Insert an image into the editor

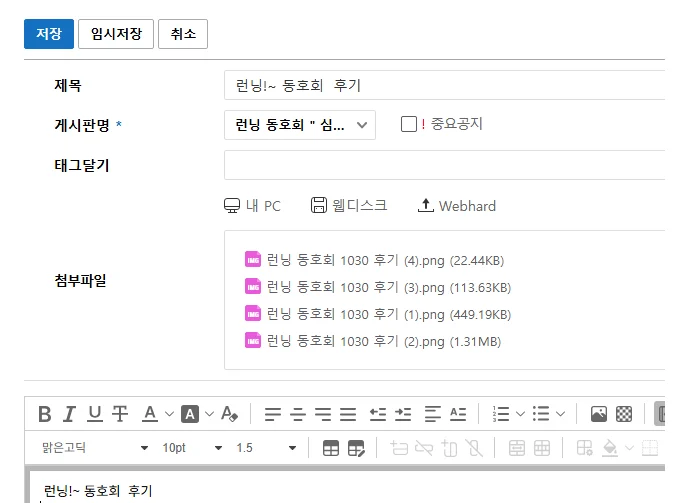599,413
